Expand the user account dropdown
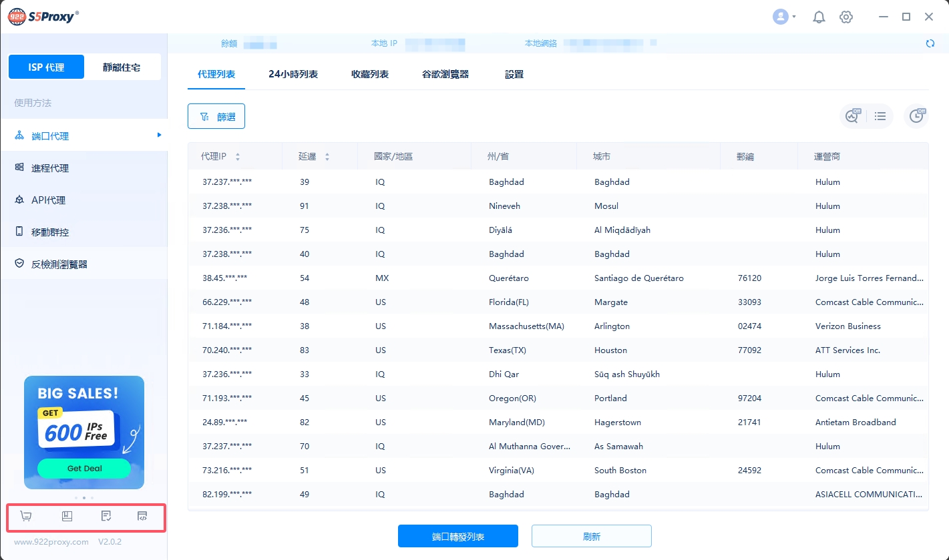The width and height of the screenshot is (949, 560). tap(784, 17)
